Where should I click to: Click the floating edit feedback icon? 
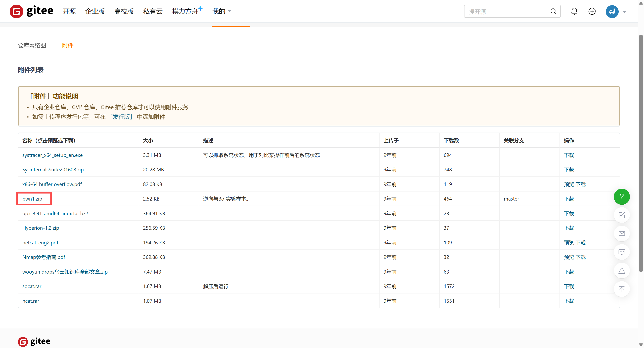621,215
